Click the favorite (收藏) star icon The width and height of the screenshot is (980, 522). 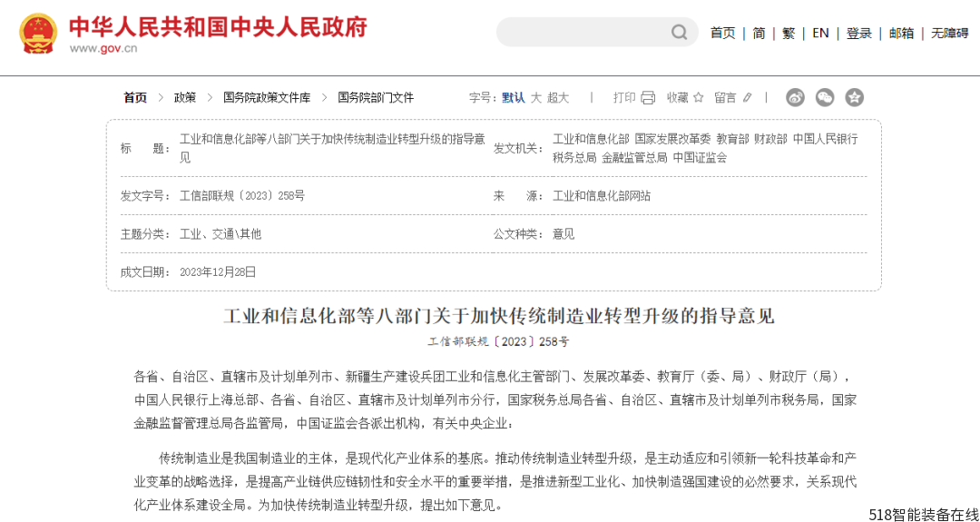(x=698, y=97)
